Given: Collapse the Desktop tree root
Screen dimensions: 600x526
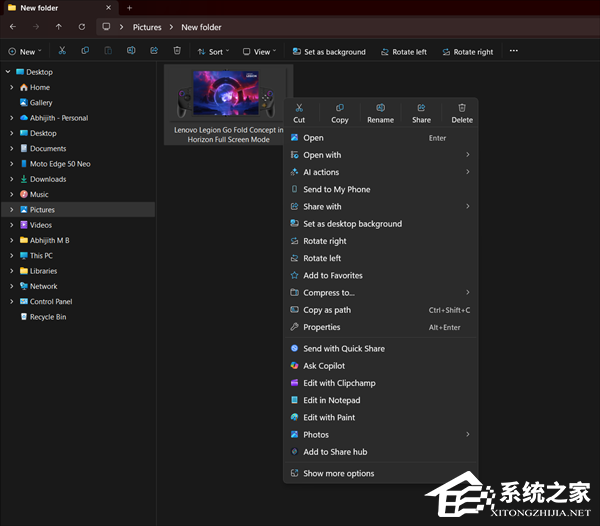Looking at the screenshot, I should coord(8,72).
